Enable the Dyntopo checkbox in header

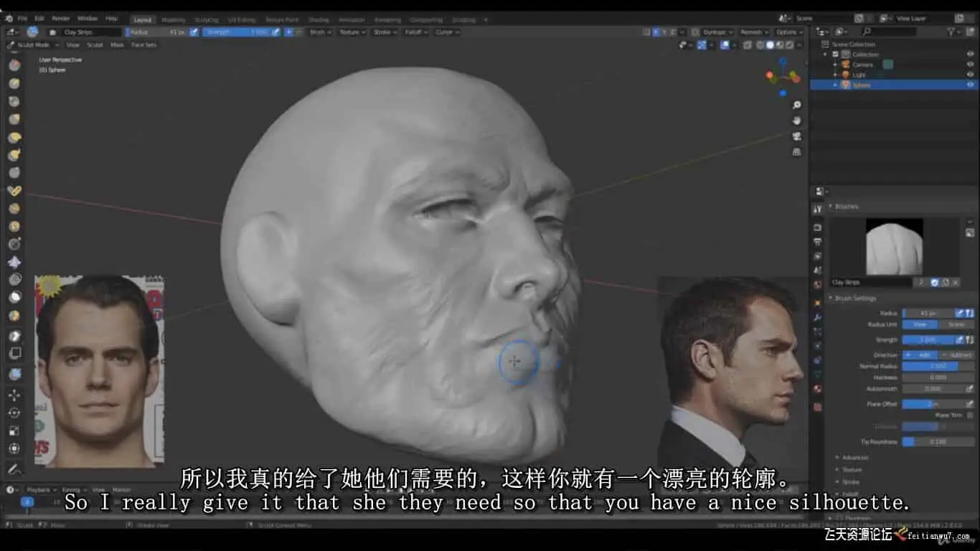tap(695, 32)
